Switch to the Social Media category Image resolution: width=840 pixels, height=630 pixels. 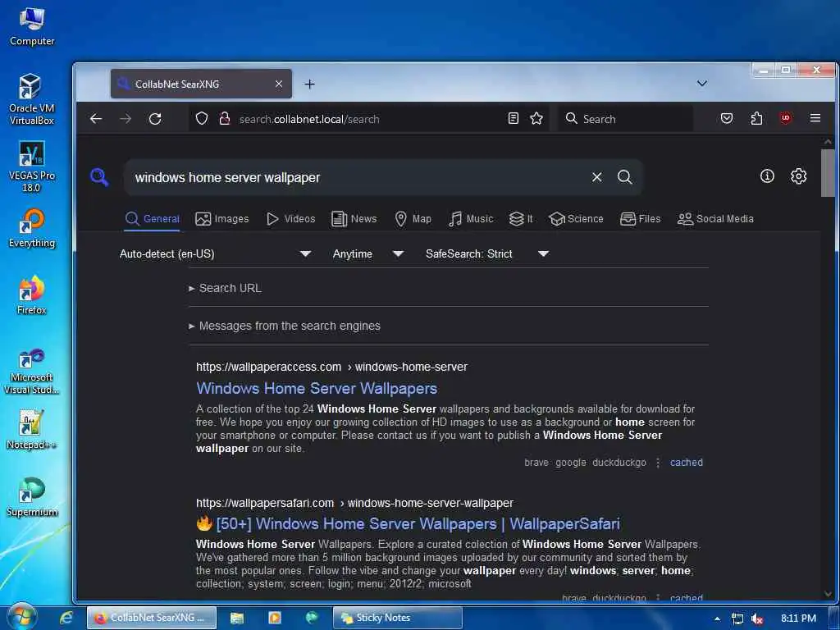pos(715,218)
